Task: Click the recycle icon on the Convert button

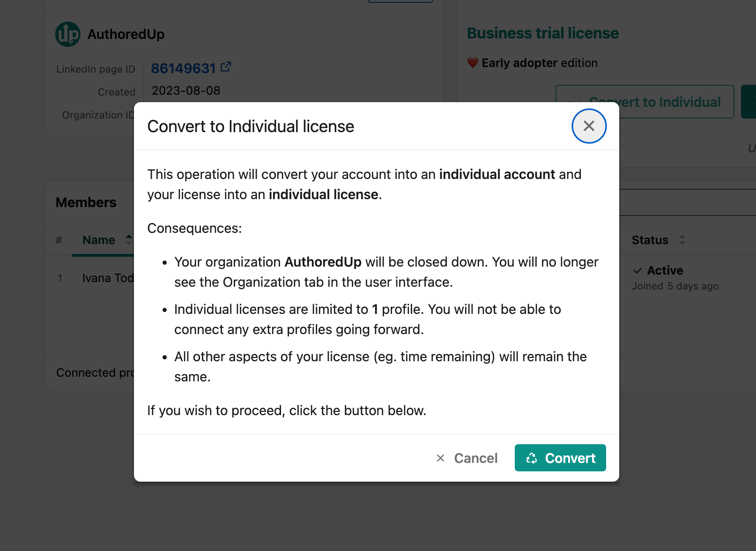Action: [532, 458]
